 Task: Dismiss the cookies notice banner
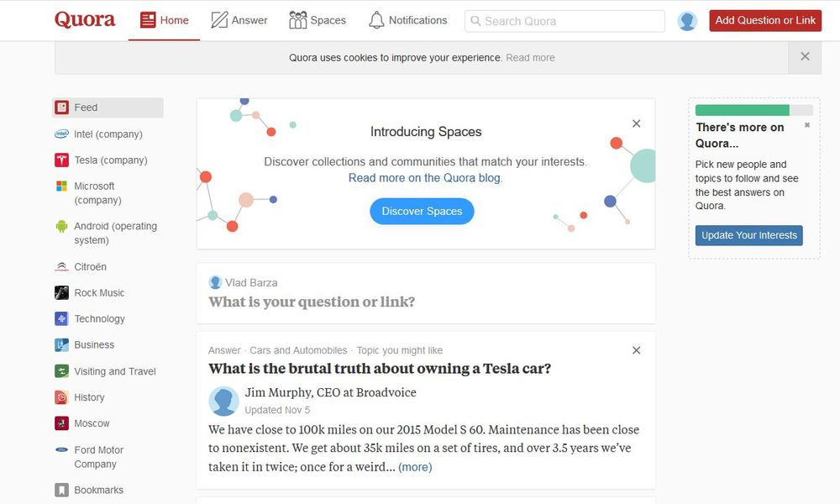[805, 57]
